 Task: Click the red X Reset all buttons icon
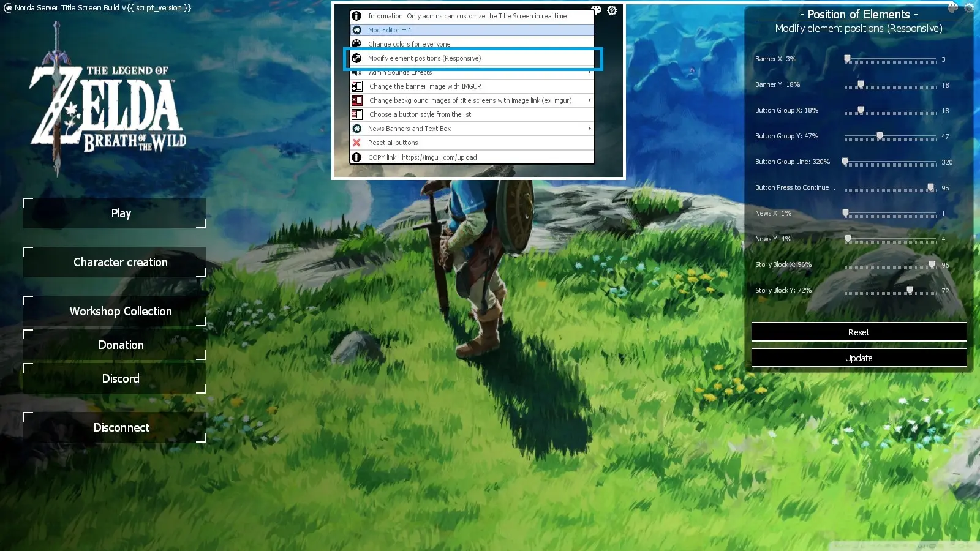click(356, 143)
